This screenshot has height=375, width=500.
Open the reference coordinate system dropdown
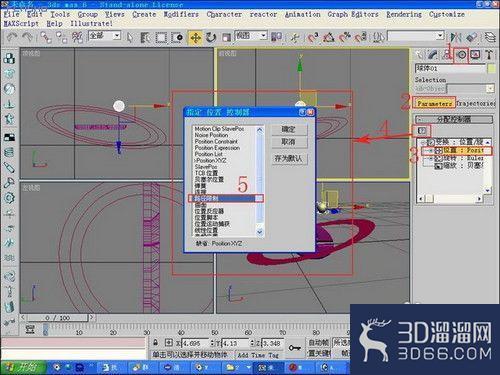(263, 35)
